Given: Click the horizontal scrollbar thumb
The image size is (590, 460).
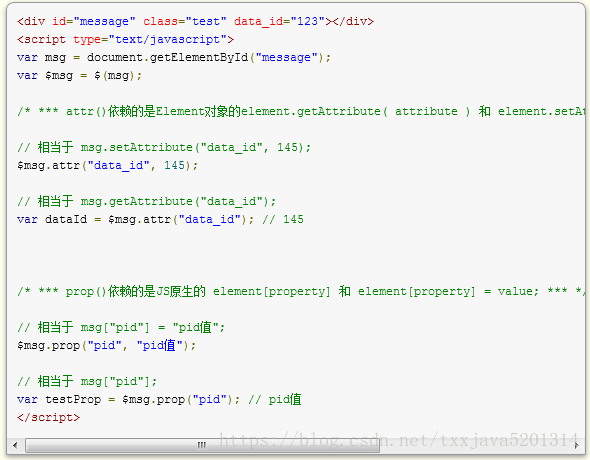Looking at the screenshot, I should pyautogui.click(x=202, y=445).
